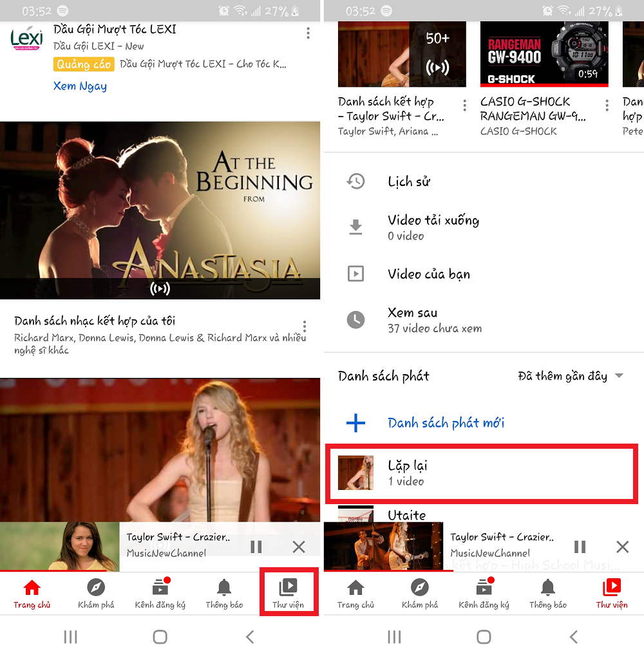Screen dimensions: 644x658
Task: Tap the LEXI logo
Action: [26, 39]
